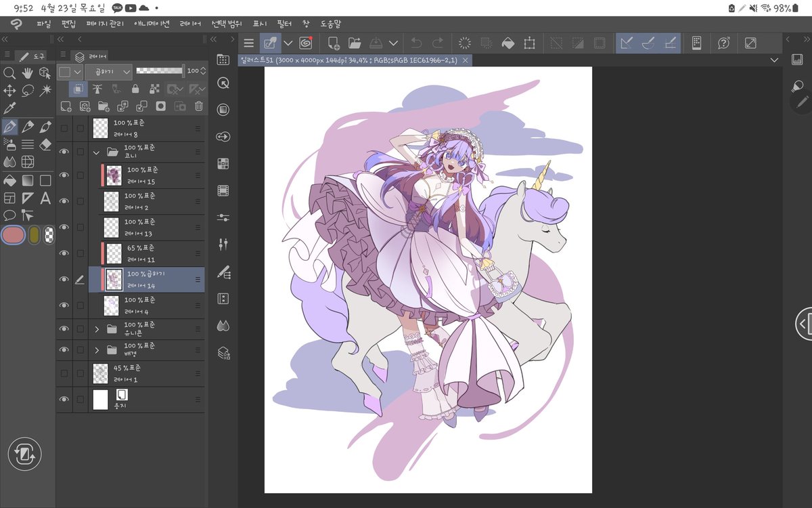Hide the 용지 paper layer
812x508 pixels.
click(64, 400)
